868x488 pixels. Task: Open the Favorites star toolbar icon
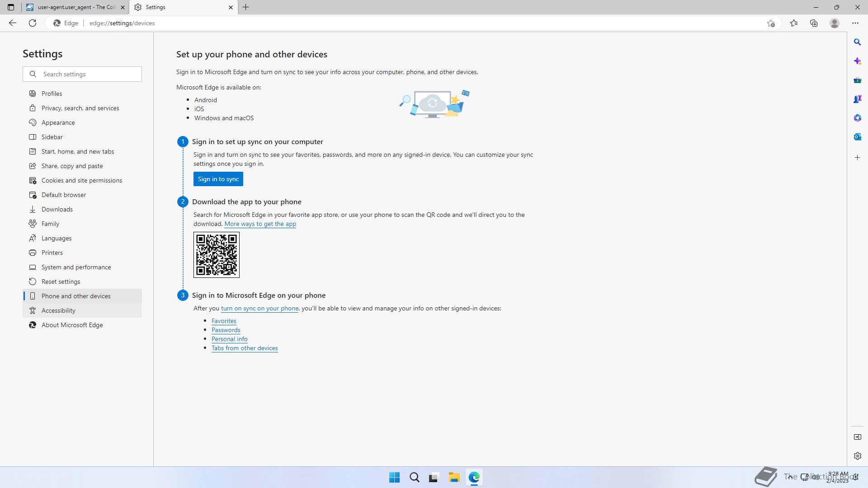[x=793, y=23]
